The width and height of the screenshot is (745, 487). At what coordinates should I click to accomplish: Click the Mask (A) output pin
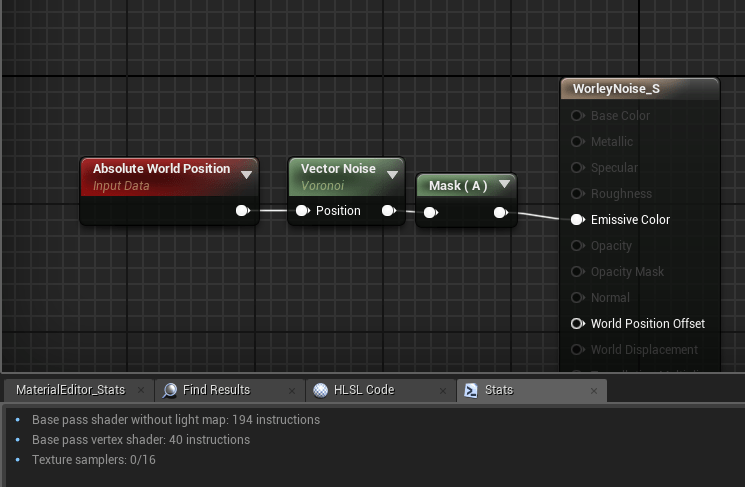pyautogui.click(x=499, y=212)
